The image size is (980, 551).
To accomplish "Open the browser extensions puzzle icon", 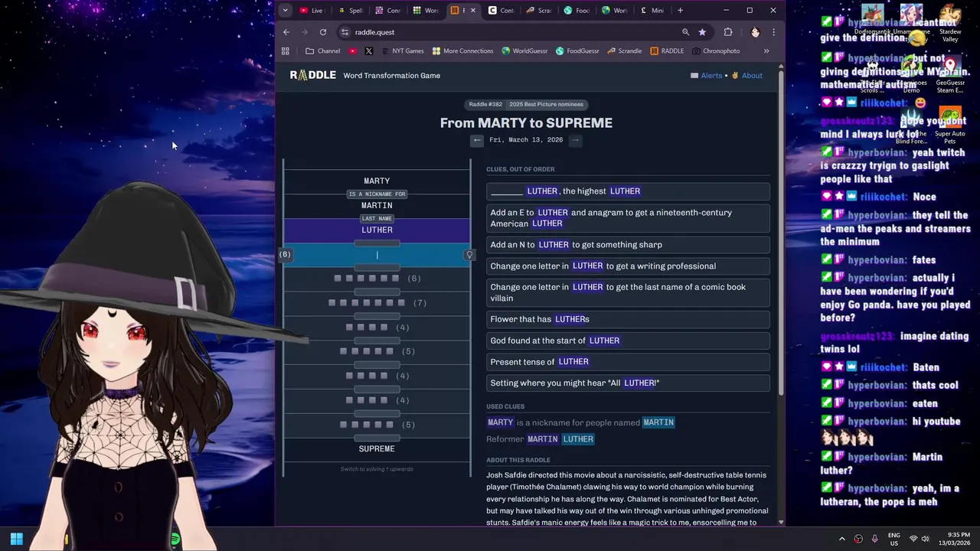I will click(728, 32).
